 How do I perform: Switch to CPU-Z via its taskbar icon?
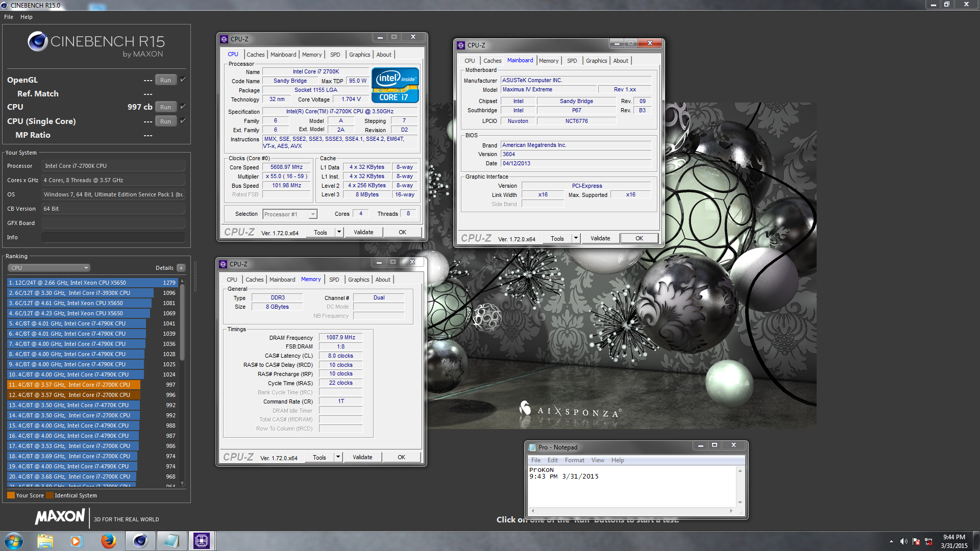click(x=202, y=541)
